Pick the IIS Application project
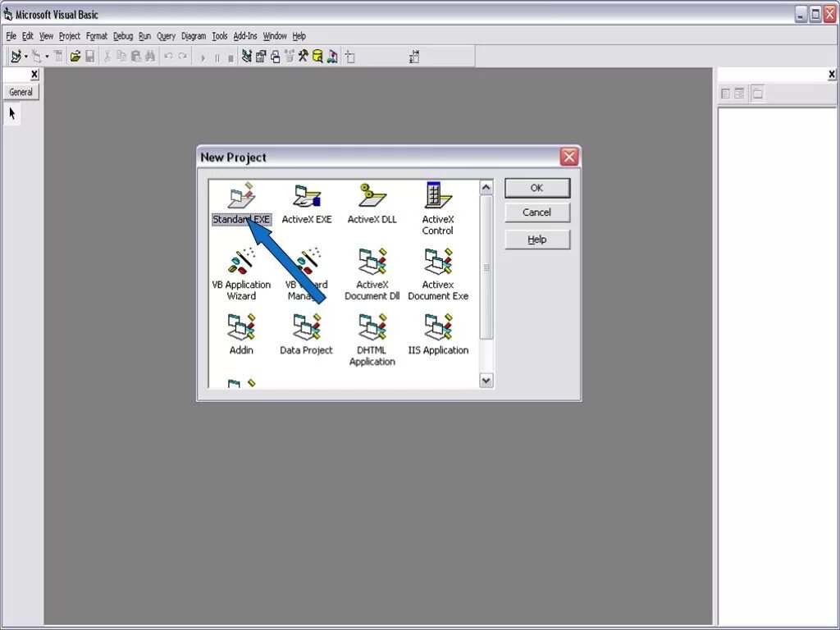The height and width of the screenshot is (630, 840). 438,335
